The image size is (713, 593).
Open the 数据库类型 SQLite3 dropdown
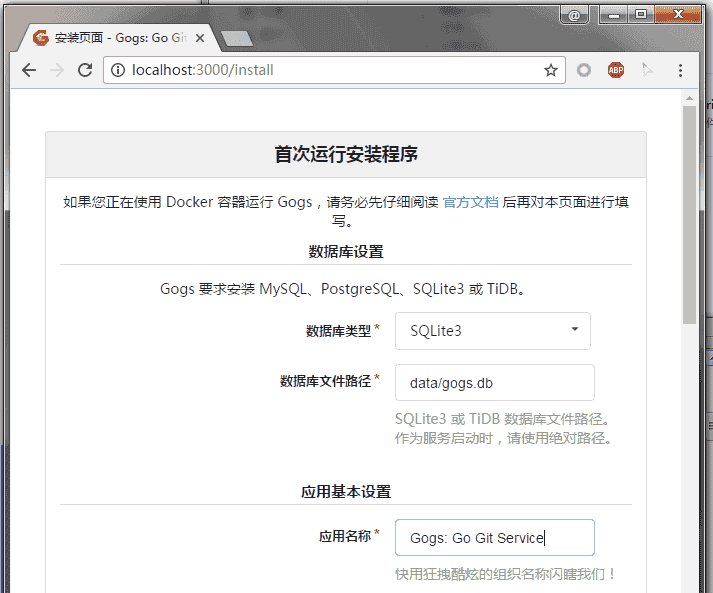(x=492, y=331)
